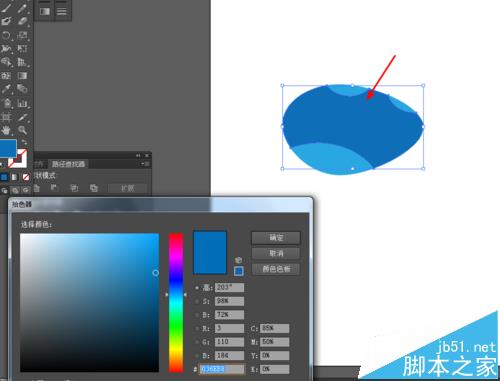Select the H hue radio button
The image size is (500, 381).
[197, 288]
